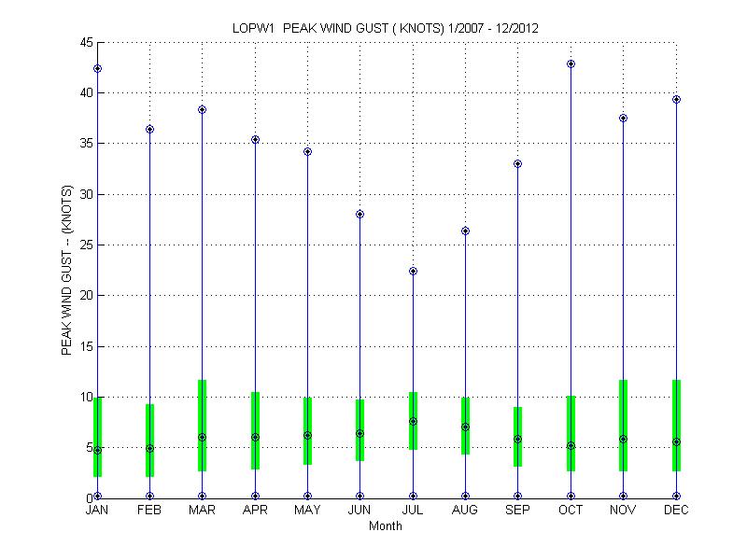Click the JUN month label
747x560 pixels.
point(359,510)
